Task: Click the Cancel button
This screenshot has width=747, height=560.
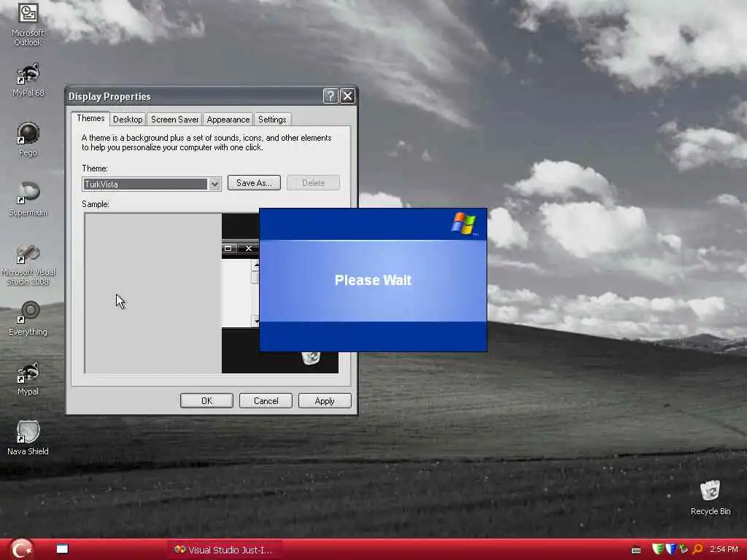Action: pyautogui.click(x=266, y=401)
